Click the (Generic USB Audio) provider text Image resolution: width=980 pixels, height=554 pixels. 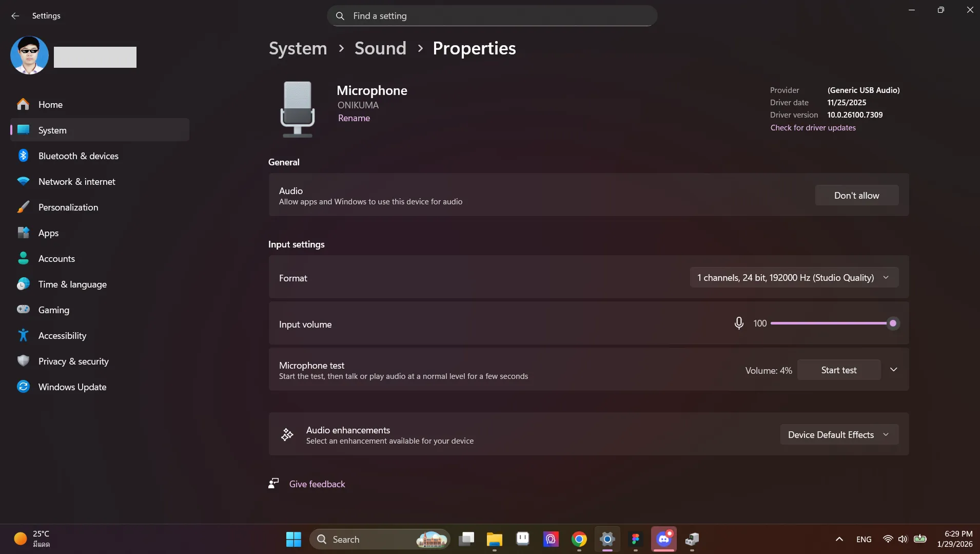(x=863, y=90)
